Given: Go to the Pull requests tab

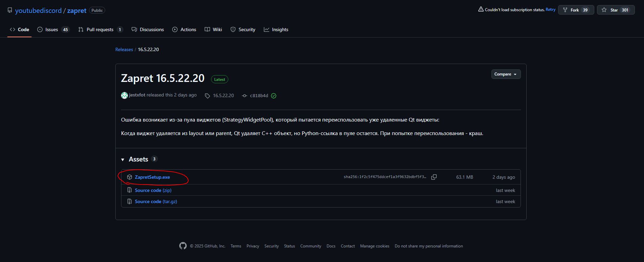Looking at the screenshot, I should [100, 29].
